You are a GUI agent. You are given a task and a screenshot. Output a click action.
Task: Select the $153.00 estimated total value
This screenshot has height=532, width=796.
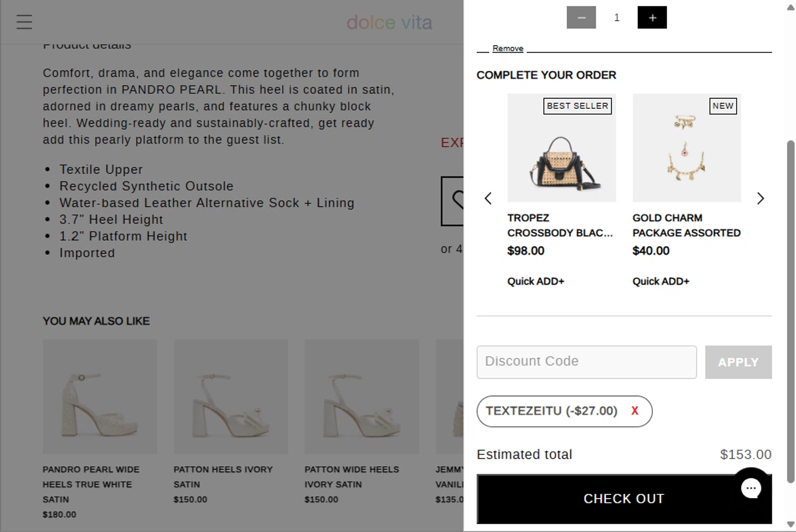746,455
